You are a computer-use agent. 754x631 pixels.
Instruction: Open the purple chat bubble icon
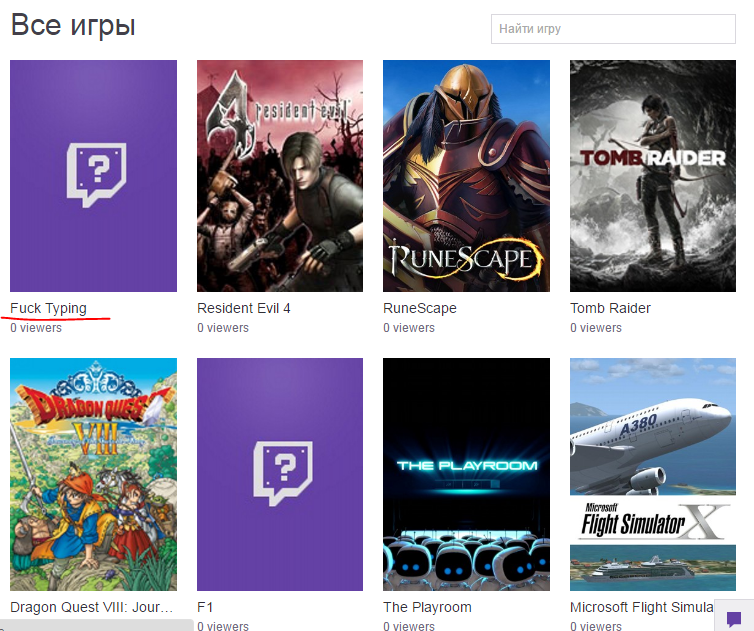734,618
